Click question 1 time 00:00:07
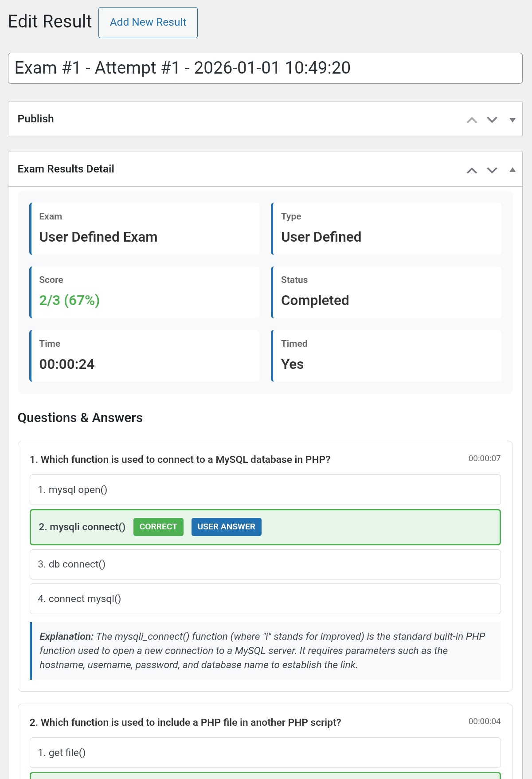Image resolution: width=532 pixels, height=779 pixels. (484, 458)
